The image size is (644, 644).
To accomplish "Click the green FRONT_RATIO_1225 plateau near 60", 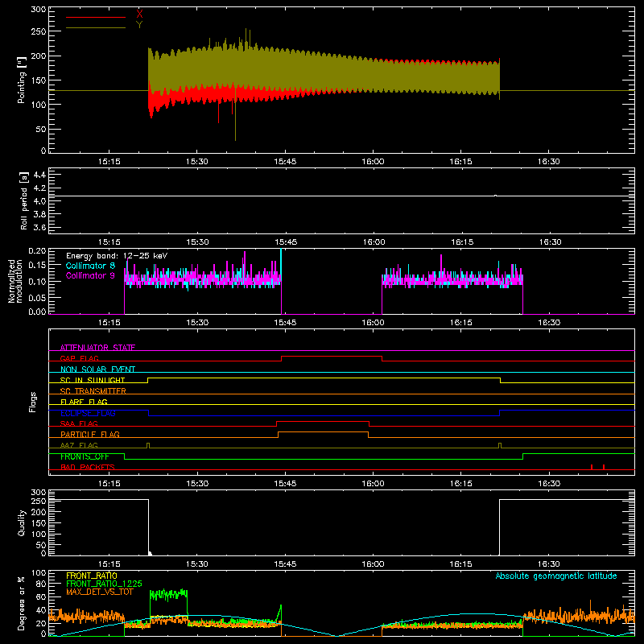I will (x=169, y=594).
